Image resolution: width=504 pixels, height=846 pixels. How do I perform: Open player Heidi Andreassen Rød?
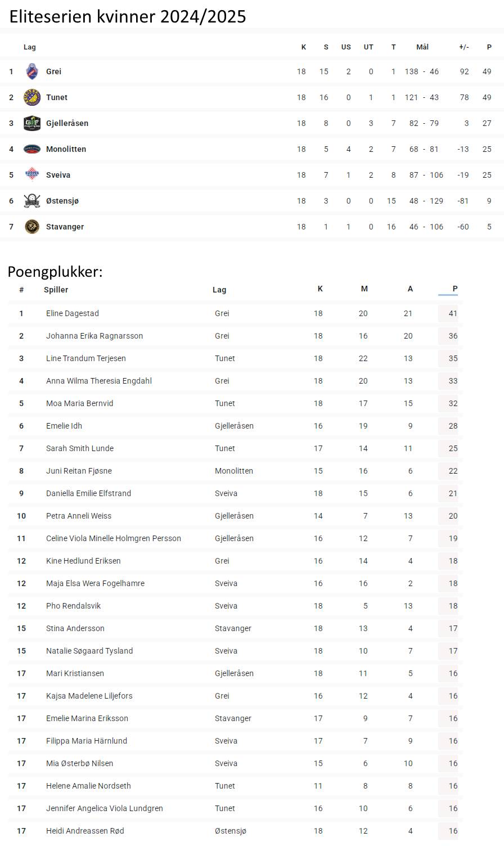[85, 831]
